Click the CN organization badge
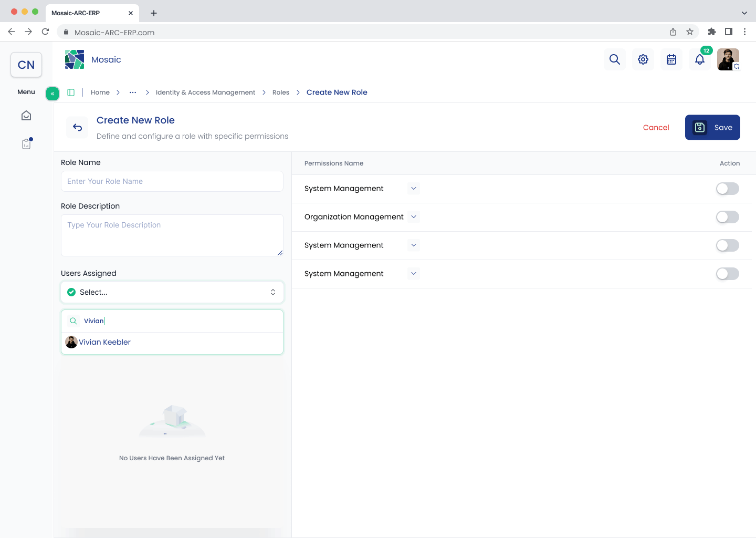 [26, 65]
